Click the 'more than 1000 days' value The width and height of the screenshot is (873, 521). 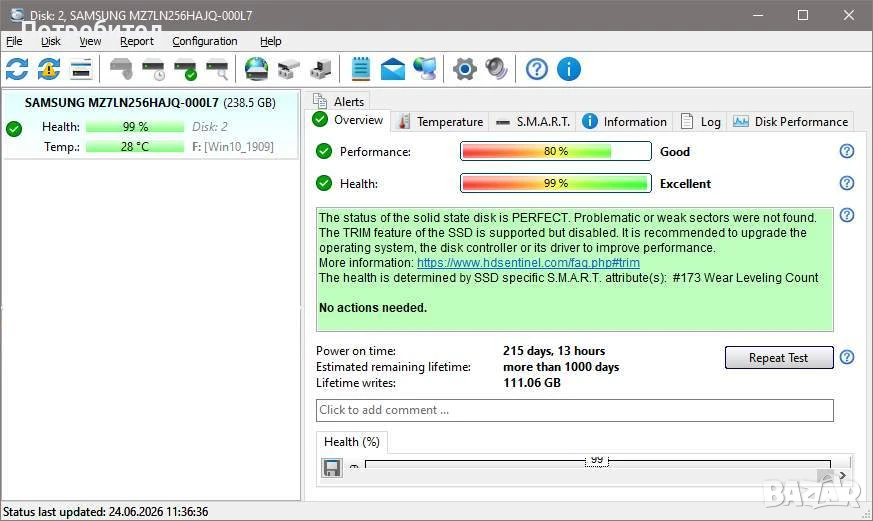561,367
